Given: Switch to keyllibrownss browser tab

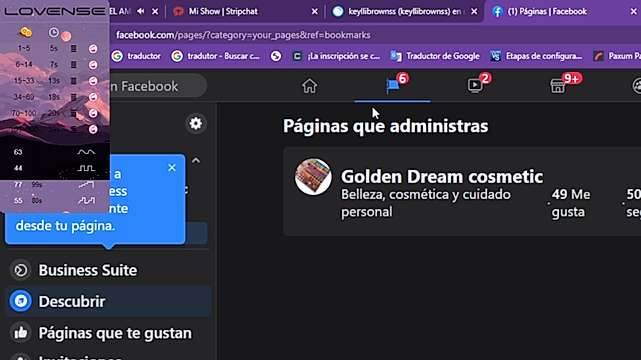Looking at the screenshot, I should 404,11.
